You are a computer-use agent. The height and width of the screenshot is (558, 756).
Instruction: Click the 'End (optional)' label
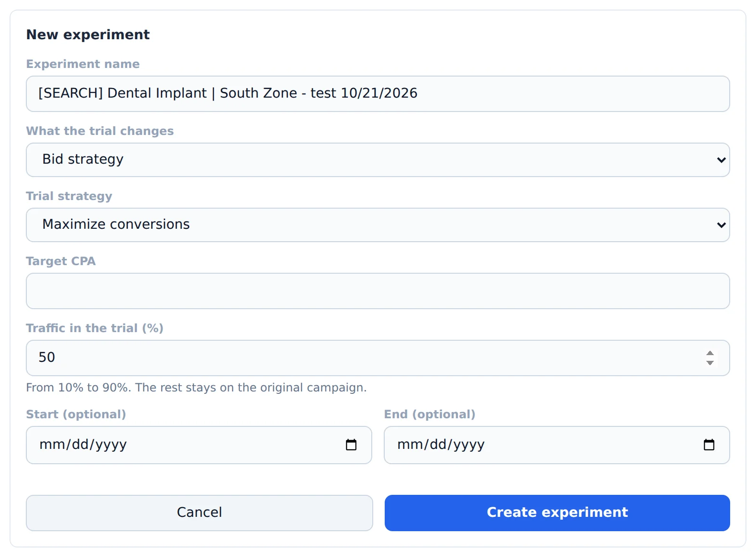click(430, 414)
